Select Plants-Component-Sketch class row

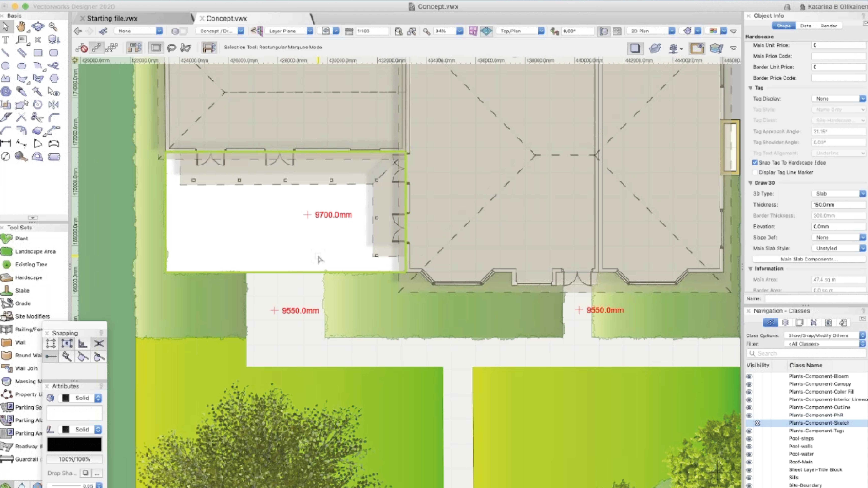[806, 423]
